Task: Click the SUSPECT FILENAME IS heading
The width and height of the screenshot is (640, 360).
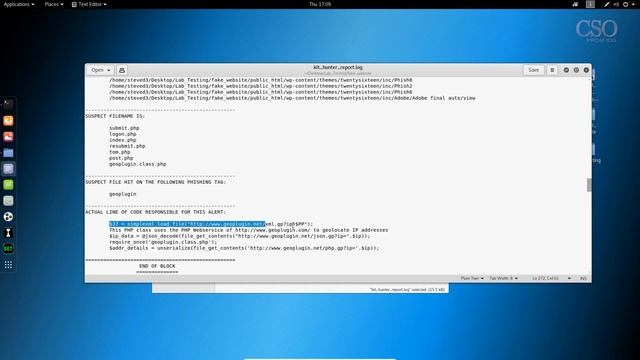Action: 115,116
